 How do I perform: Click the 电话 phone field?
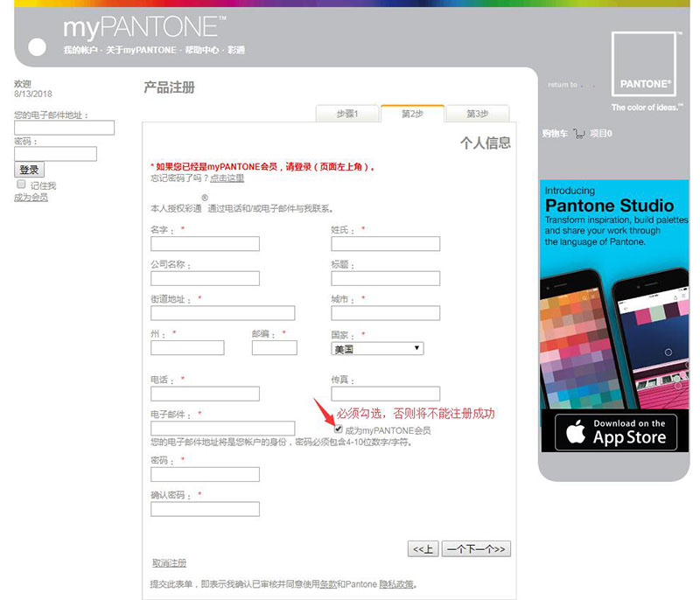pos(205,394)
